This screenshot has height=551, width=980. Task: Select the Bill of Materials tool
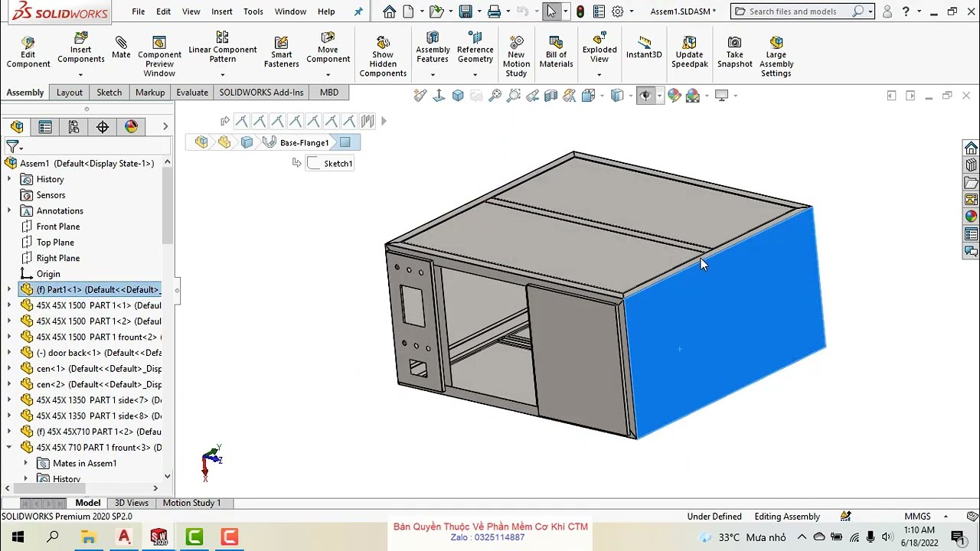(556, 52)
